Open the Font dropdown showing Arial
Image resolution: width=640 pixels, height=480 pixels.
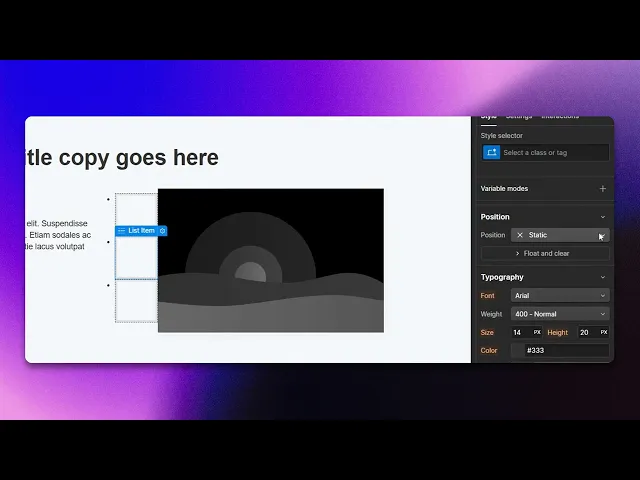point(560,296)
